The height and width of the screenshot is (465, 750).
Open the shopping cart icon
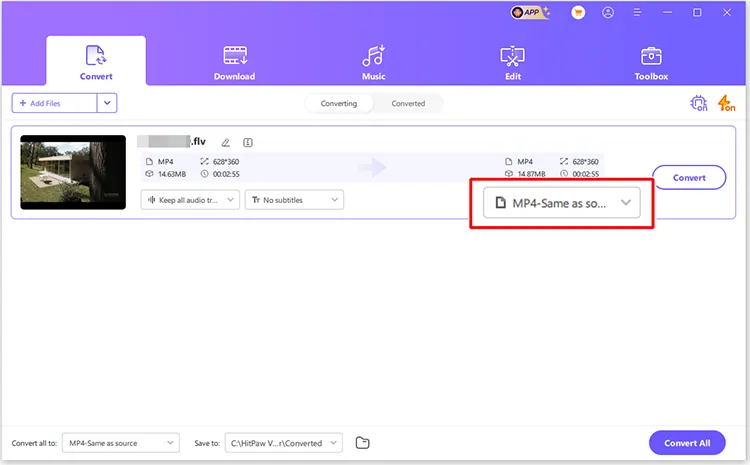[x=578, y=12]
